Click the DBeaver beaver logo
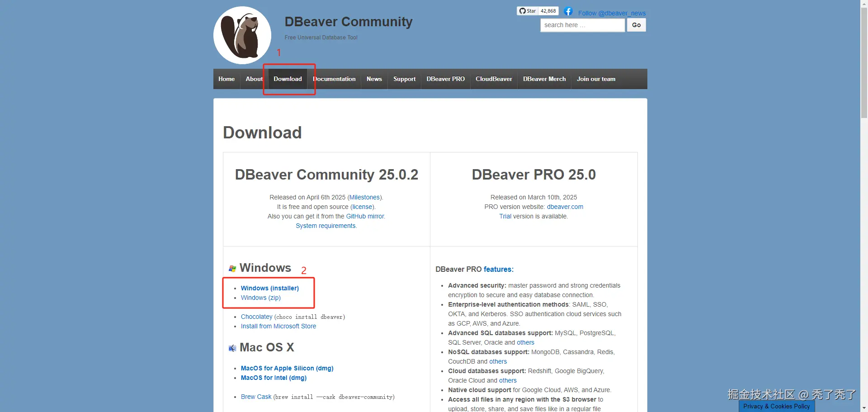Viewport: 868px width, 412px height. click(242, 35)
